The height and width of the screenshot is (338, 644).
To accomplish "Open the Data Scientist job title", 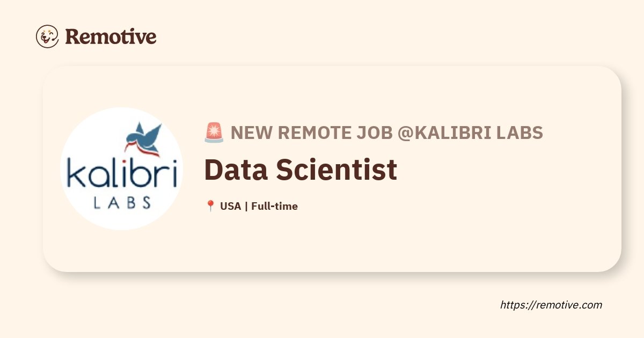I will [x=301, y=170].
